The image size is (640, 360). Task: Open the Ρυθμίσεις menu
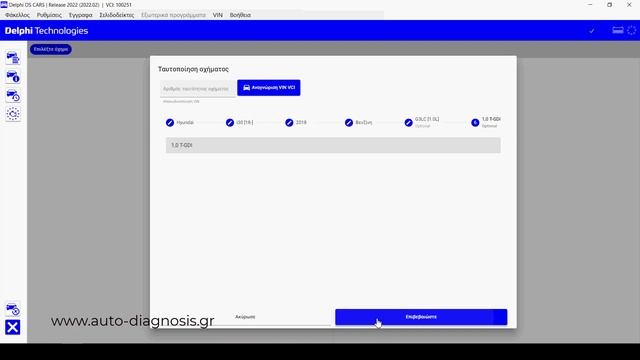coord(49,15)
